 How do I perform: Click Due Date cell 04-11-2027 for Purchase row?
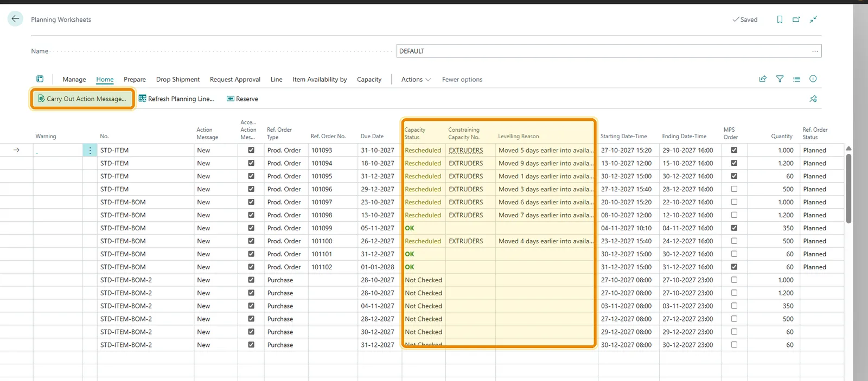(x=378, y=306)
